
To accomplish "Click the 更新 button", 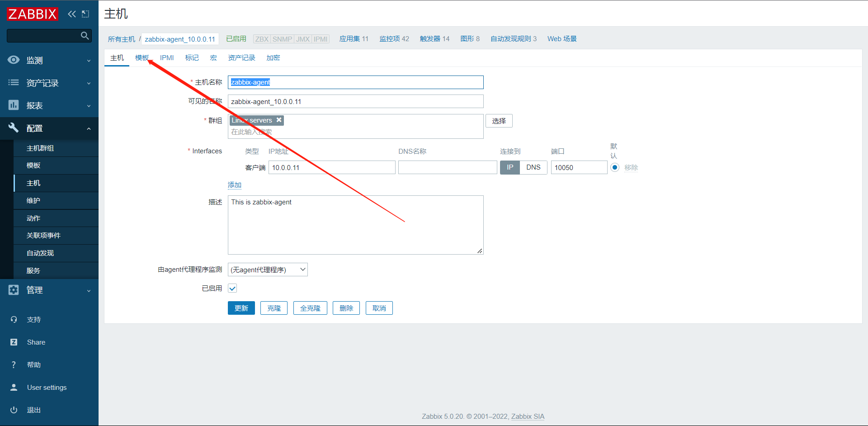I will click(241, 308).
